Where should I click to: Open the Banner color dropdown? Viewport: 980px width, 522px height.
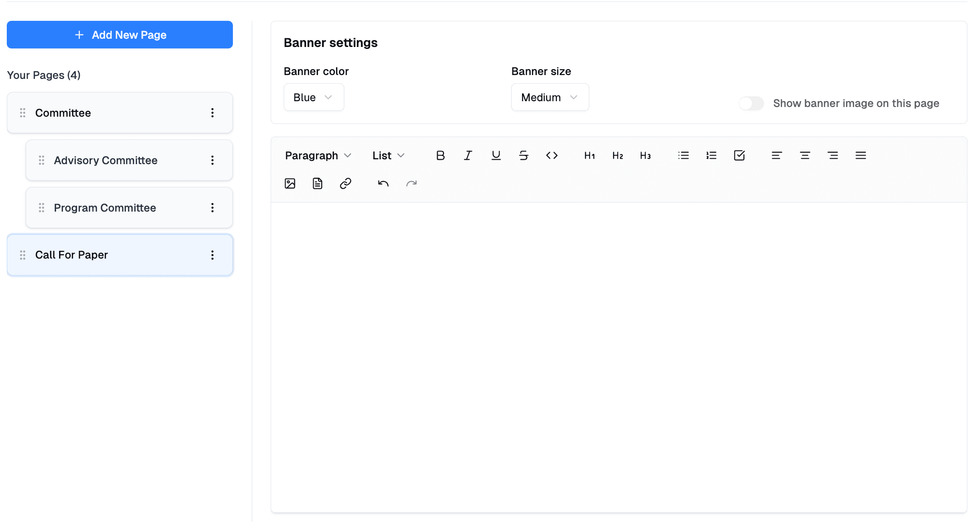click(x=313, y=97)
